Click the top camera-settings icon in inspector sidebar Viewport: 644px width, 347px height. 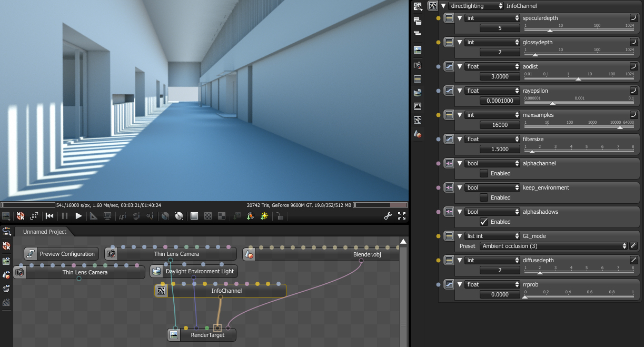coord(418,6)
